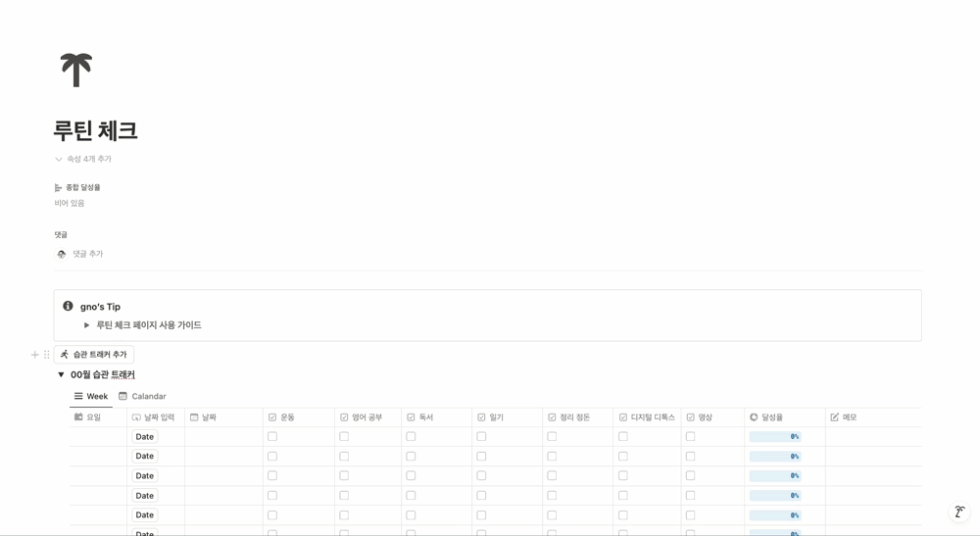Click the 달성율 column header icon

[754, 417]
